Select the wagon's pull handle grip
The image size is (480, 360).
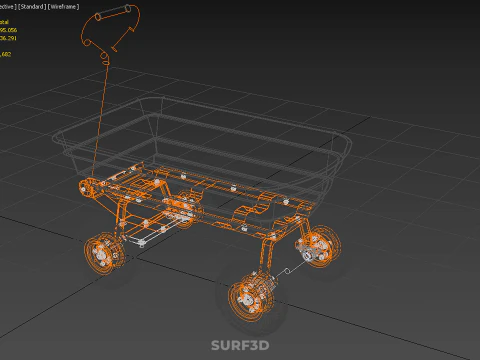[112, 13]
